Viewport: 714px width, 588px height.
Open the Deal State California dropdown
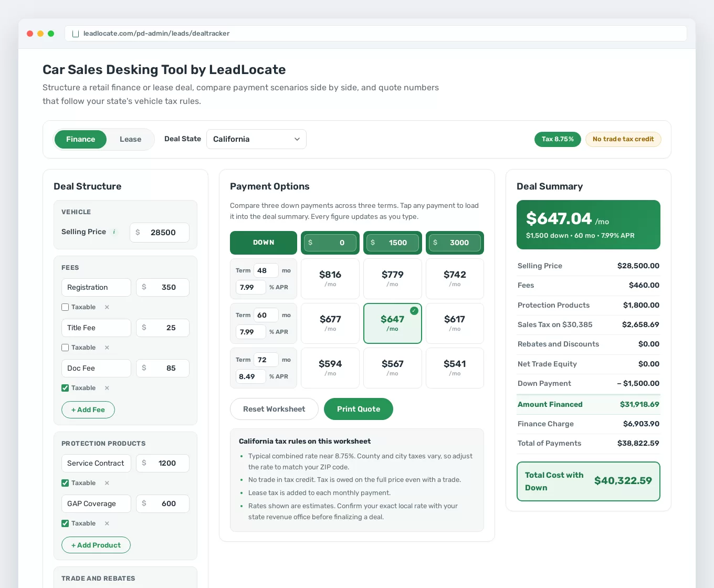[256, 139]
